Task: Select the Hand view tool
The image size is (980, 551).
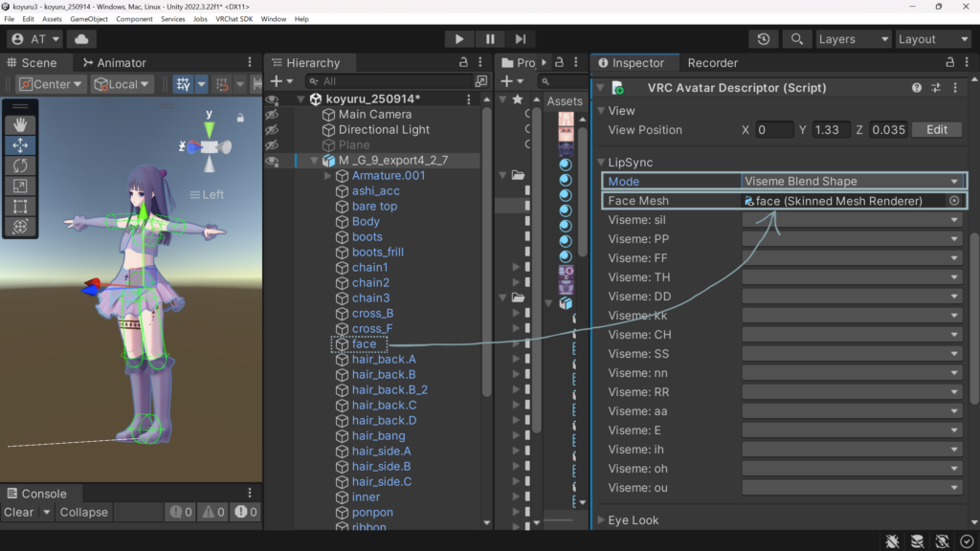Action: (20, 124)
